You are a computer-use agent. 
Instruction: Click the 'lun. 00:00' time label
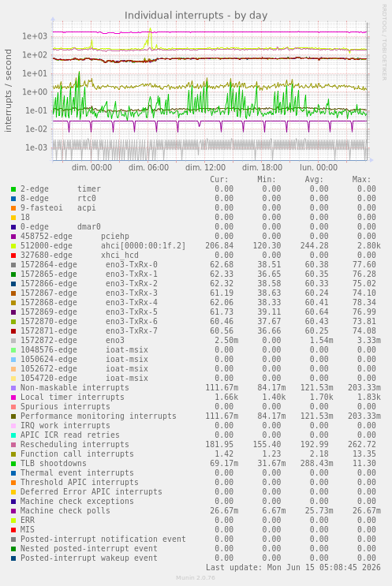click(x=319, y=167)
